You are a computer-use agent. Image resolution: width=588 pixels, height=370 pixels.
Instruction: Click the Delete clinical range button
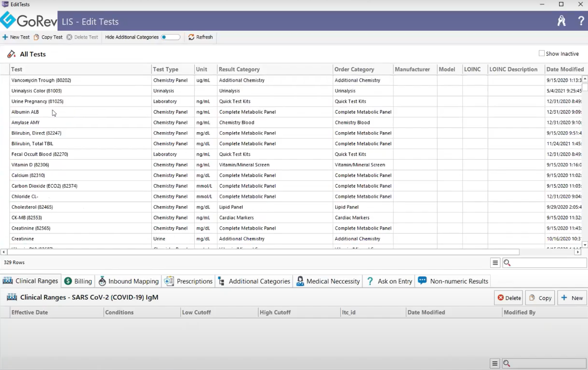click(508, 298)
